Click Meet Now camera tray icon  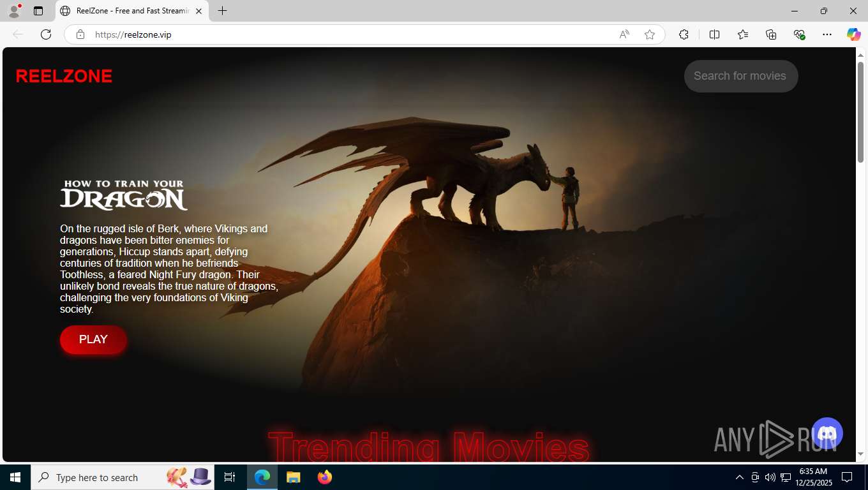tap(755, 477)
